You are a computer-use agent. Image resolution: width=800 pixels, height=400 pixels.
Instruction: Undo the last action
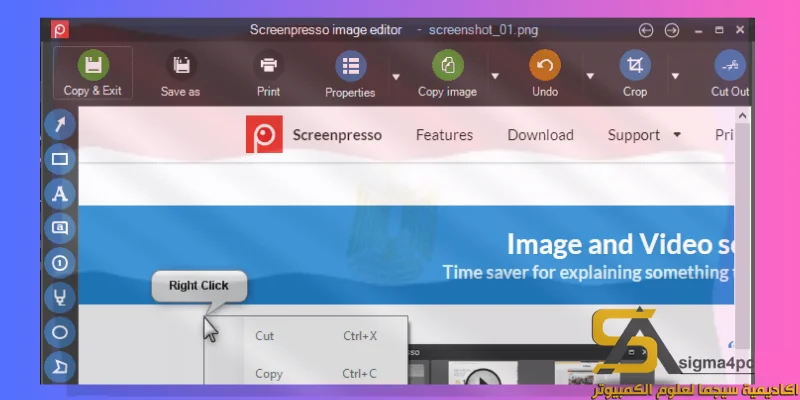pyautogui.click(x=545, y=73)
